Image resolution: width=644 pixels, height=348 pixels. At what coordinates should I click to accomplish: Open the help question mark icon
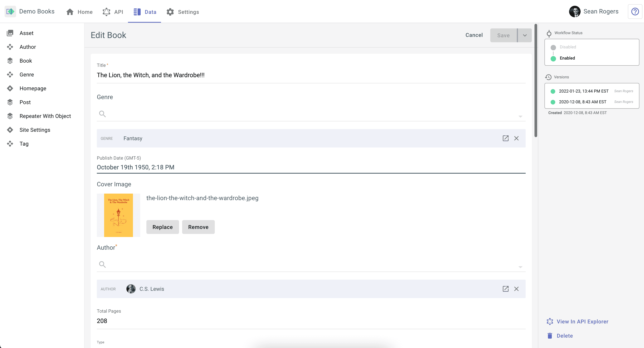[635, 12]
